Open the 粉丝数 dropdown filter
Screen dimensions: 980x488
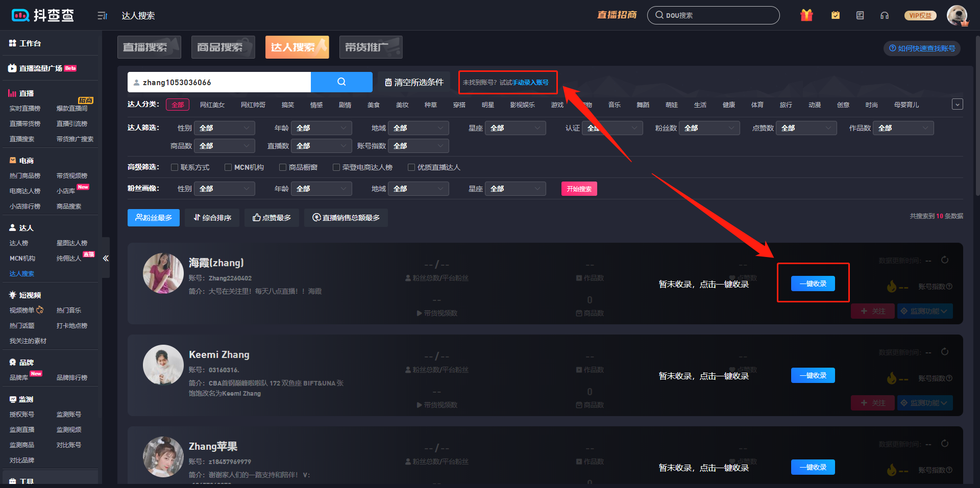point(709,128)
